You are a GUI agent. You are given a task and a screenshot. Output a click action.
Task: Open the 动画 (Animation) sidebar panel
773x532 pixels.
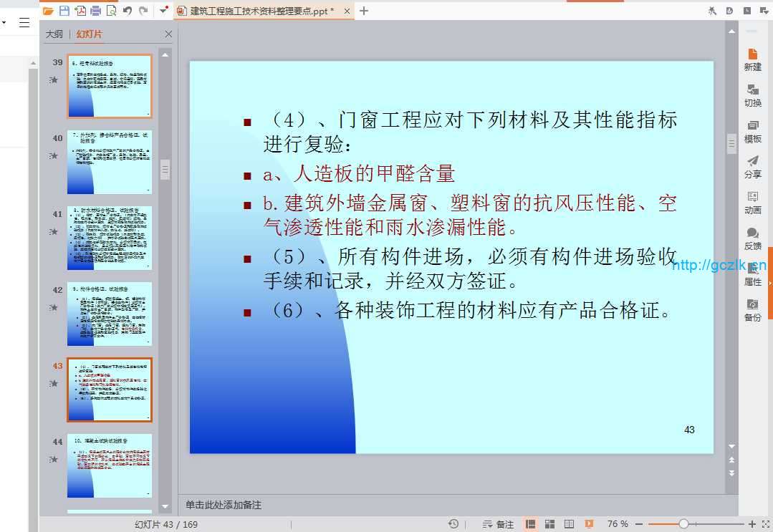pyautogui.click(x=752, y=203)
